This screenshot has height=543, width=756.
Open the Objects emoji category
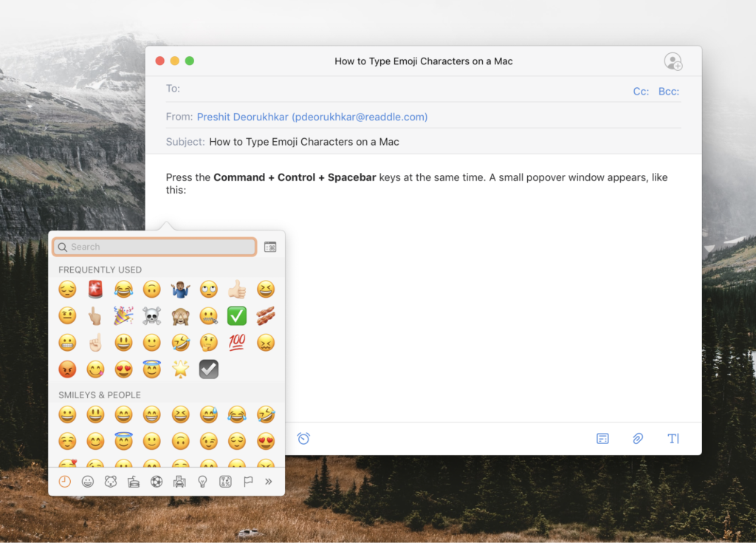(x=201, y=481)
